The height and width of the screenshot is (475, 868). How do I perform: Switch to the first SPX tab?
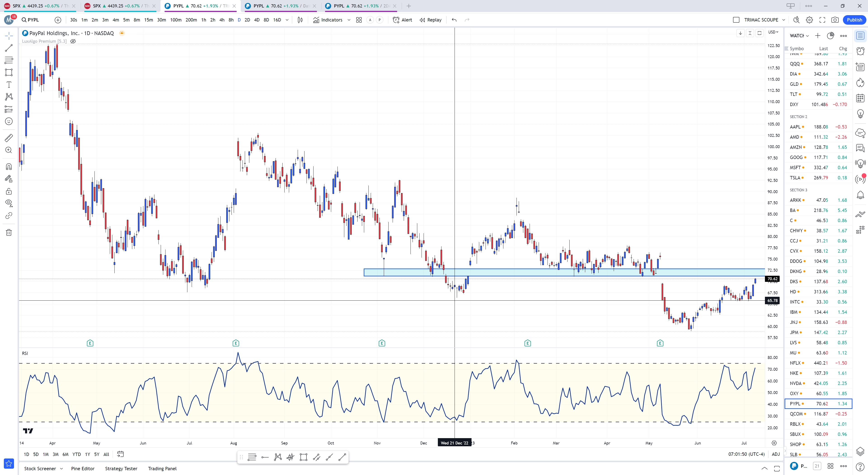(40, 6)
